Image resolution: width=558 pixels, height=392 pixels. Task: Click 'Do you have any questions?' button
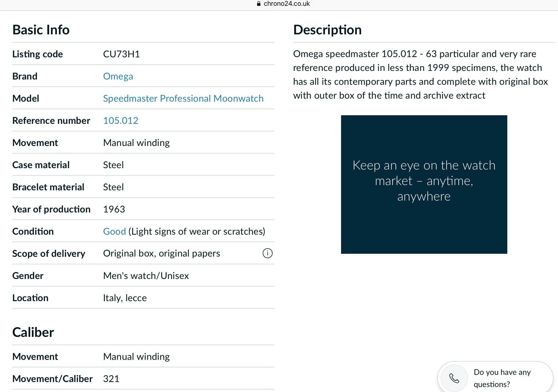point(502,378)
